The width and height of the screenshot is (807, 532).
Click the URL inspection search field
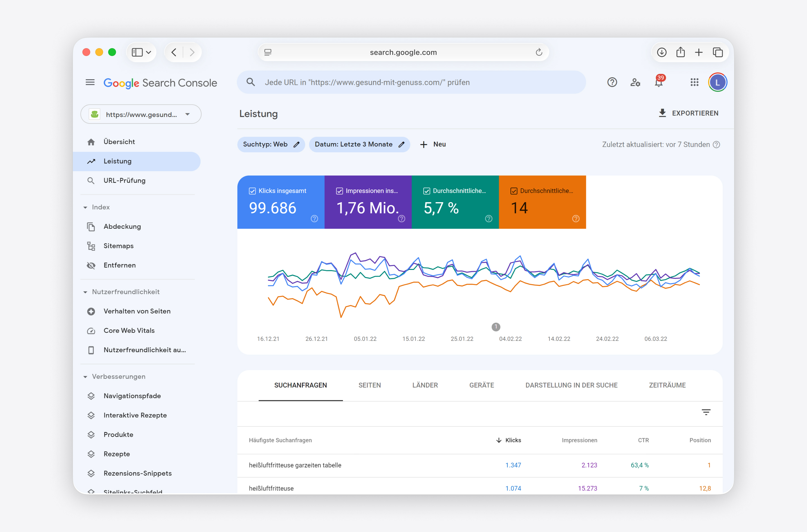pyautogui.click(x=411, y=82)
